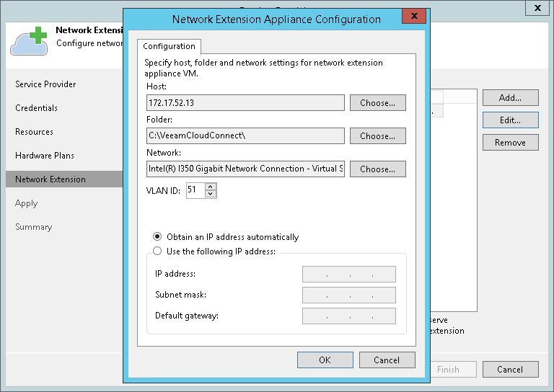This screenshot has width=554, height=392.
Task: Decrease the VLAN ID value with down arrow
Action: click(211, 194)
